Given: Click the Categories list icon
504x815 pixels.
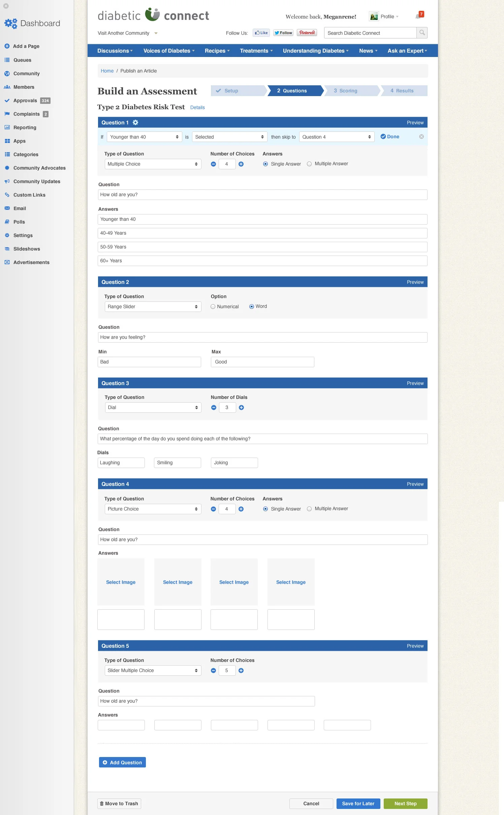Looking at the screenshot, I should [x=7, y=154].
